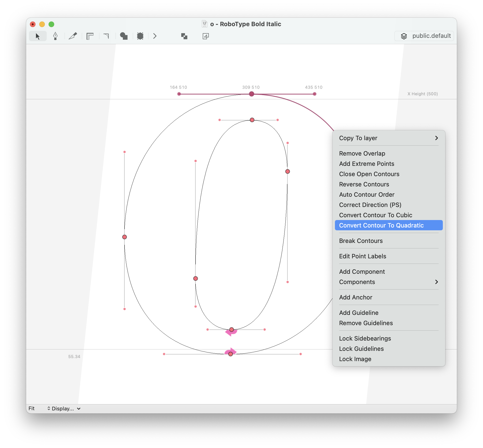
Task: Click the inner contour left on-curve point
Action: tap(195, 279)
